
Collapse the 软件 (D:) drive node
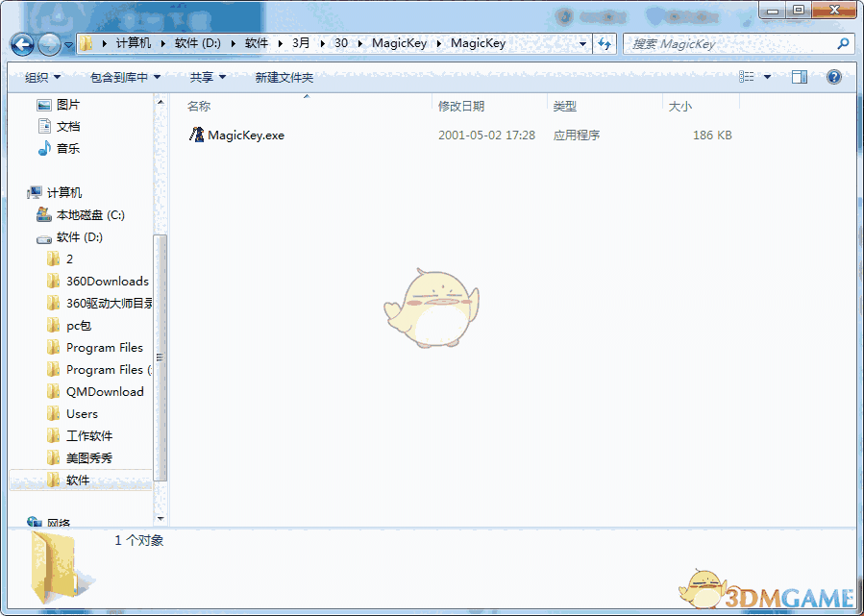(29, 236)
